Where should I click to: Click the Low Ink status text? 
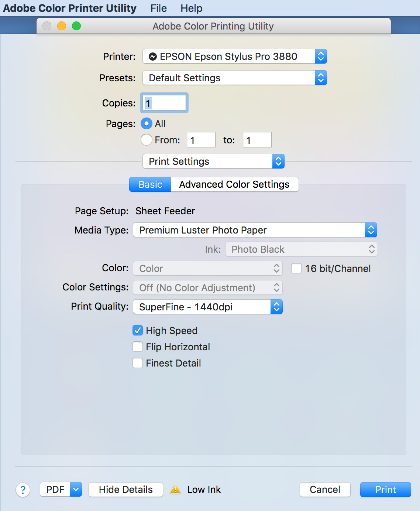click(204, 490)
